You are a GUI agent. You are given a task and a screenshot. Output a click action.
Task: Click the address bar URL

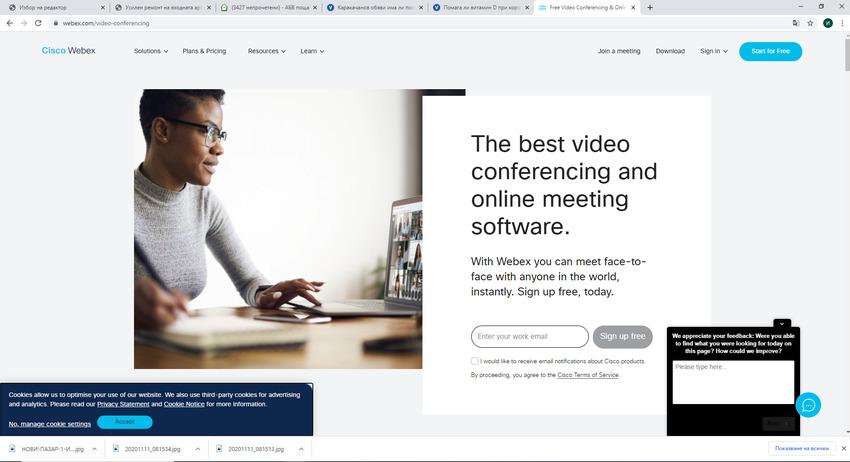(106, 23)
